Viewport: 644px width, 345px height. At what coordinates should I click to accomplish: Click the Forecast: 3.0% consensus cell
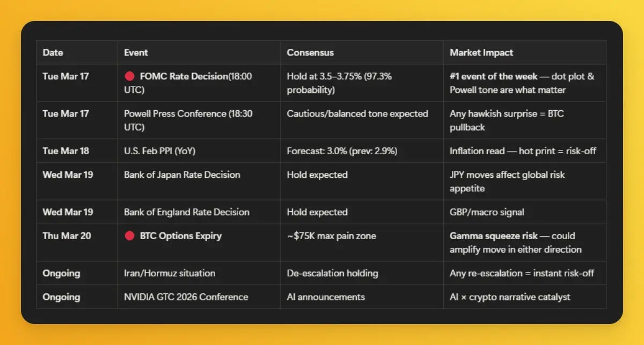pos(342,151)
